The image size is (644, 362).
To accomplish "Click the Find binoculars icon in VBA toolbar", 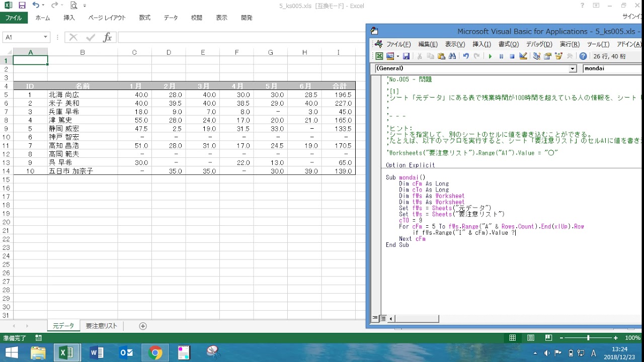I will (x=452, y=56).
